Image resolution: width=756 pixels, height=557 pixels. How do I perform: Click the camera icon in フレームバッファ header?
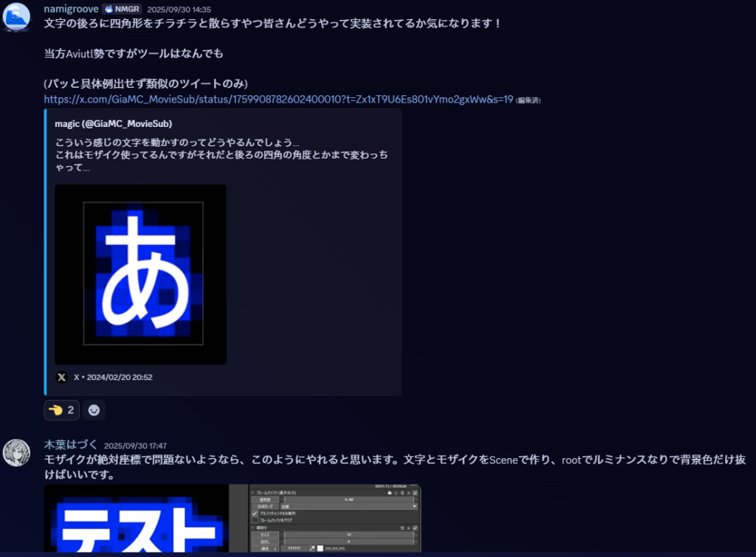coord(391,492)
